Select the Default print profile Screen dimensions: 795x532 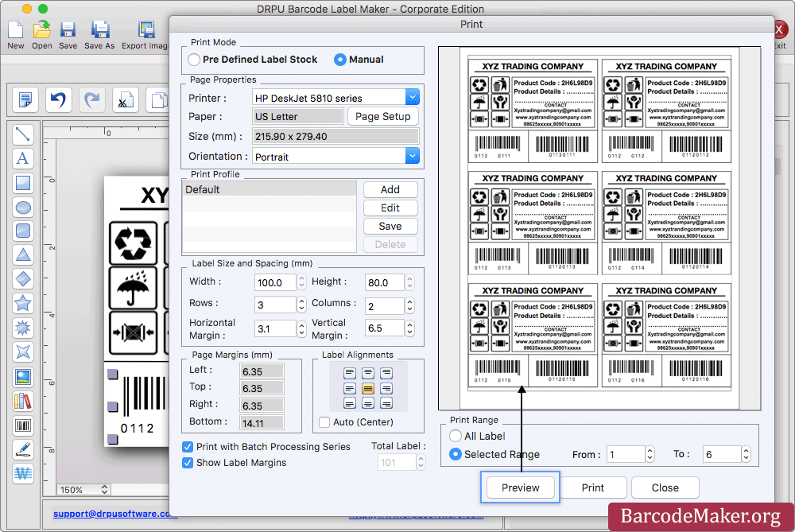click(x=270, y=189)
